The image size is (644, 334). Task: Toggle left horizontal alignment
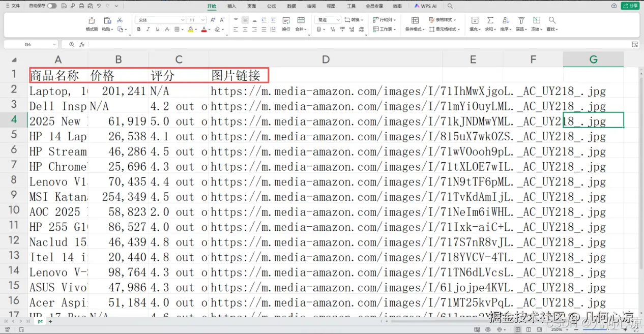(x=236, y=29)
